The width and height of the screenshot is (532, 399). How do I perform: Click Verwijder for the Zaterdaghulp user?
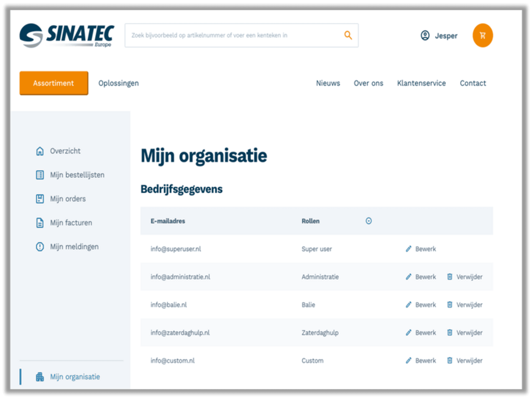pyautogui.click(x=469, y=332)
